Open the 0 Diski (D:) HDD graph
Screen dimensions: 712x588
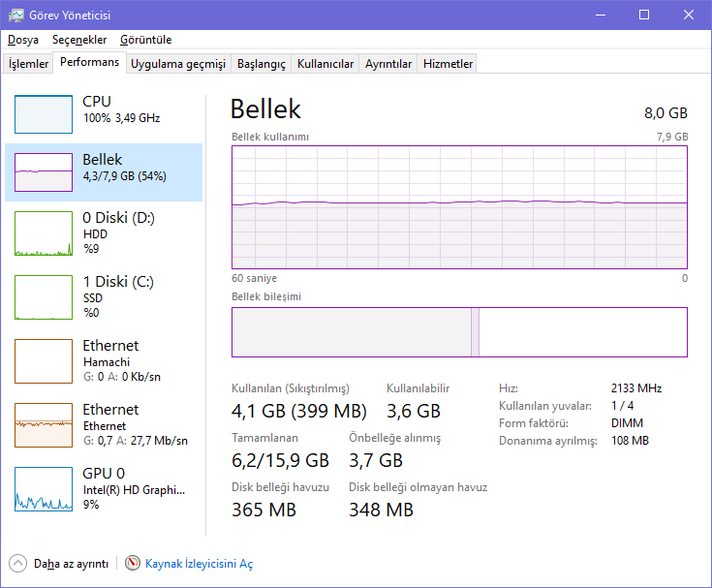(x=44, y=233)
